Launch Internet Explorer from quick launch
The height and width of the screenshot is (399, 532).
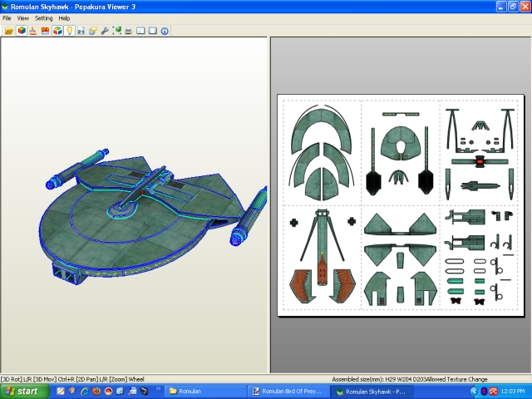point(84,392)
